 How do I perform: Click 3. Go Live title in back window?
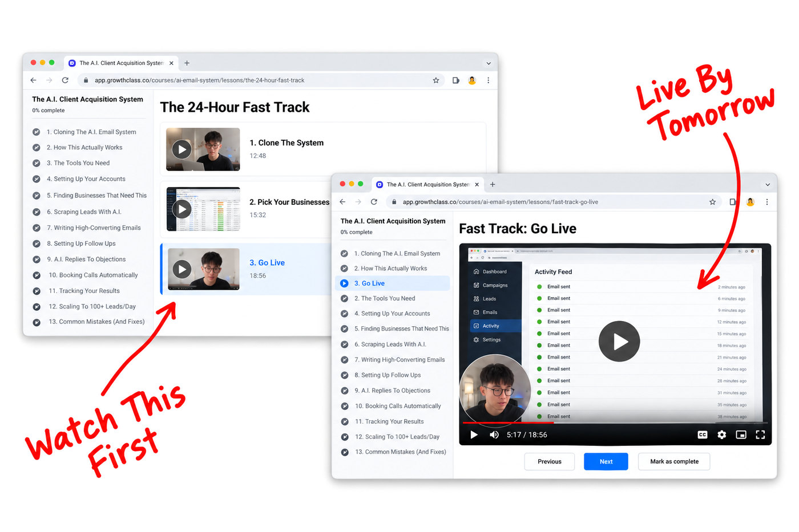(267, 263)
